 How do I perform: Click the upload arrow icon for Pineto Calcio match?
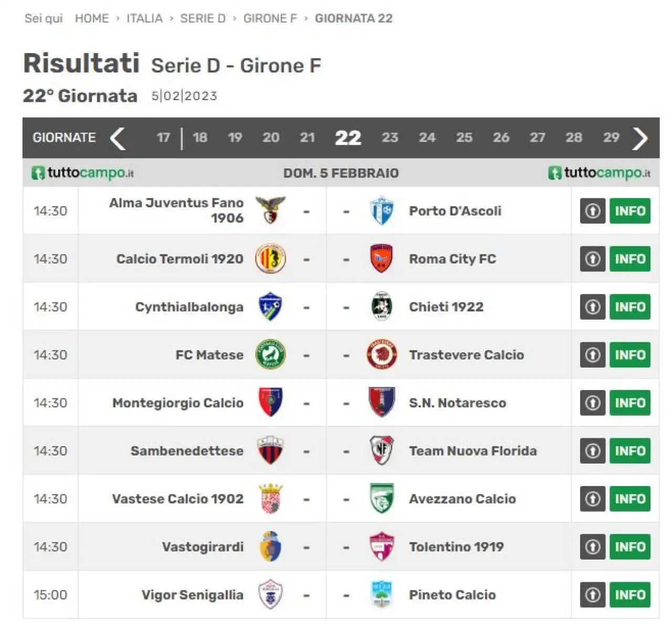[593, 595]
